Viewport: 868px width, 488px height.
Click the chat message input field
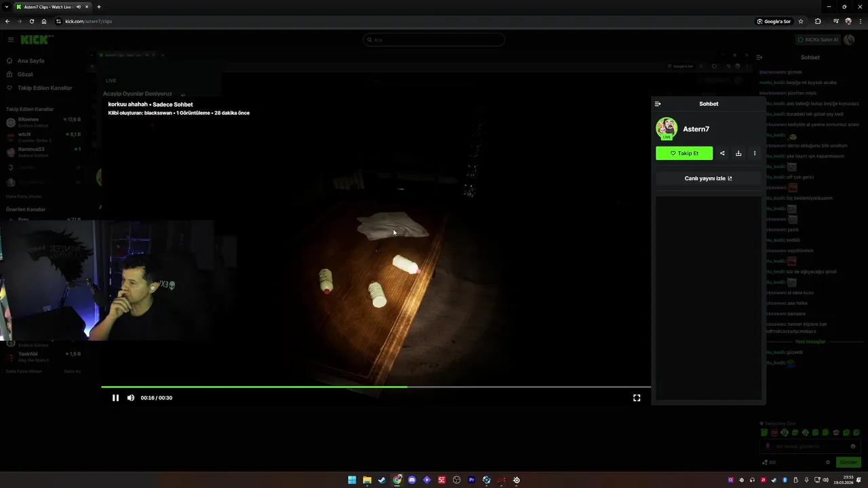coord(810,446)
